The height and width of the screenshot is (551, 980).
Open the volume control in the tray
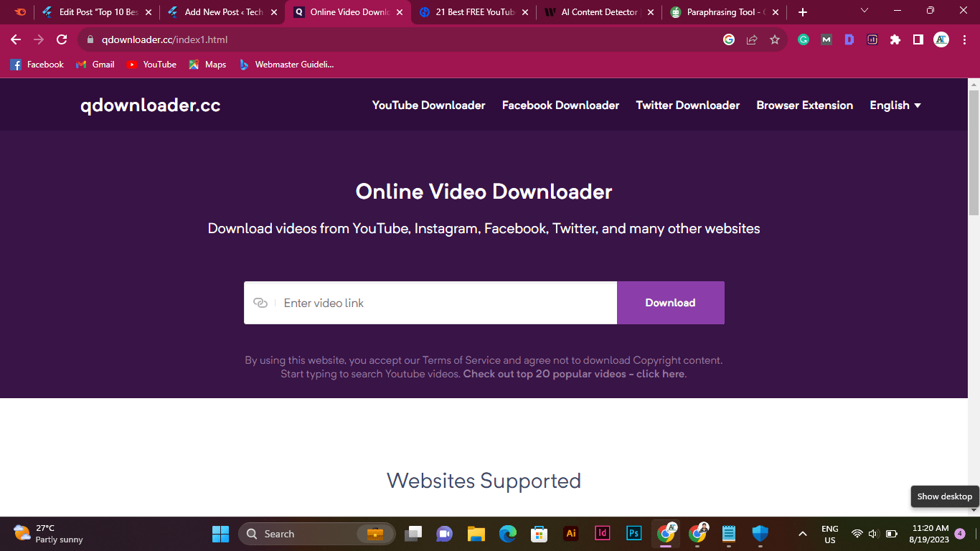pyautogui.click(x=874, y=534)
